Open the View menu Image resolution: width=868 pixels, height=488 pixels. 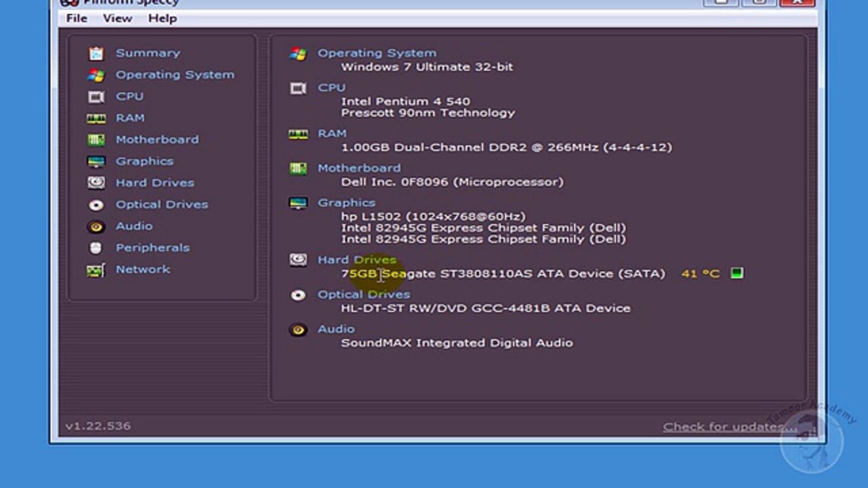point(117,18)
